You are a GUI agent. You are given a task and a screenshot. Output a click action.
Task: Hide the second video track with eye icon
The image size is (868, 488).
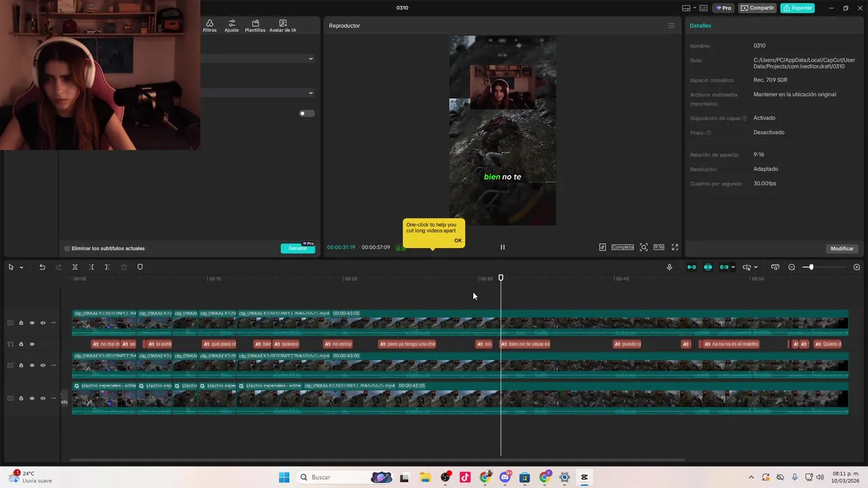click(32, 365)
